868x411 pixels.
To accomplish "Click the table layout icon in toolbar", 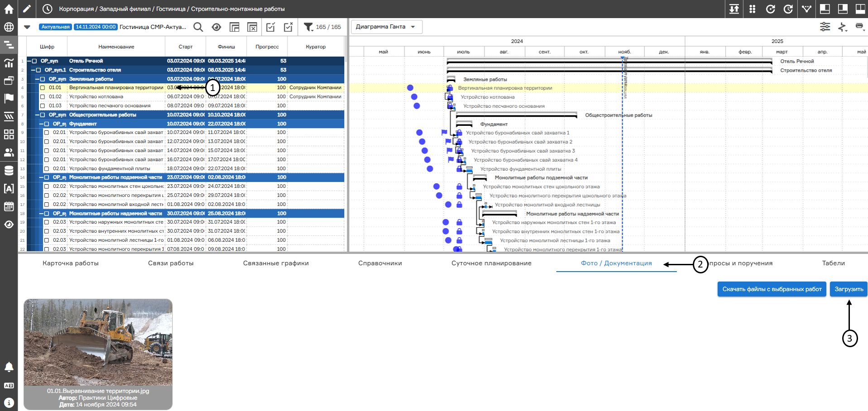I will click(234, 27).
